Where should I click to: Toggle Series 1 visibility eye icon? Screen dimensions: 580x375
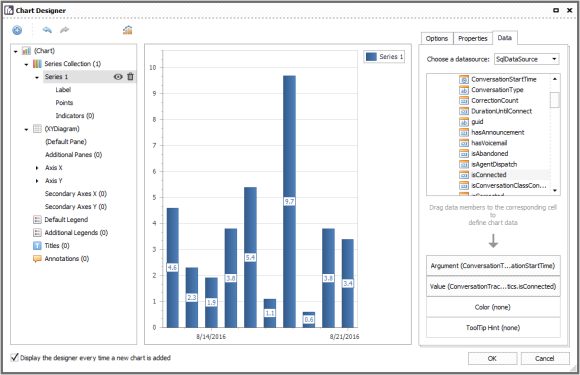coord(118,77)
